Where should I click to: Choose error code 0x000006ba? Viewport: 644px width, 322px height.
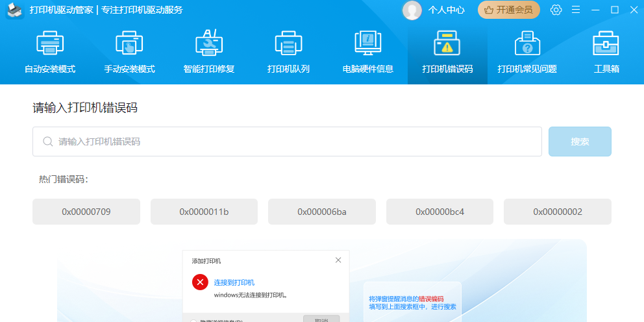[322, 212]
